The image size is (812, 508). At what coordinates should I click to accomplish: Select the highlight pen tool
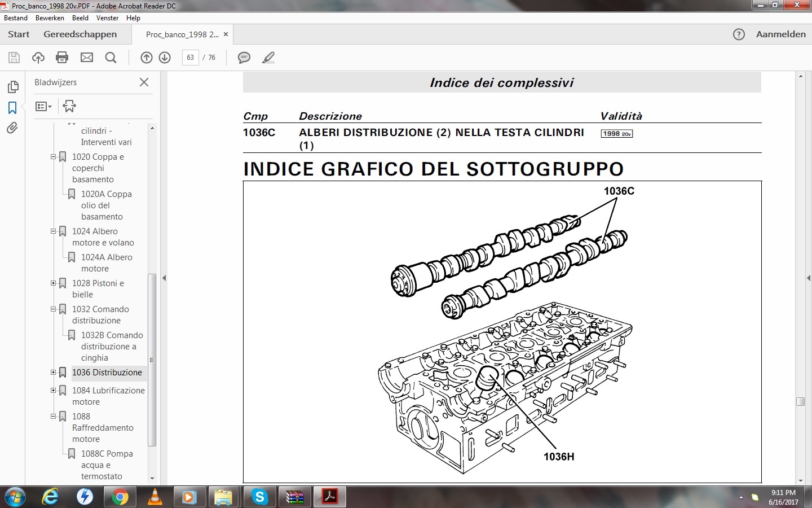point(268,58)
